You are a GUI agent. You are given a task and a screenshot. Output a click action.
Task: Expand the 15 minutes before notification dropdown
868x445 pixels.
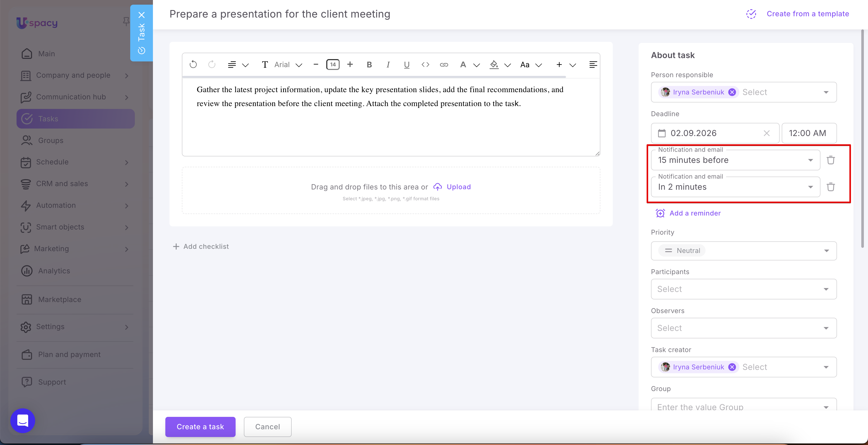735,160
